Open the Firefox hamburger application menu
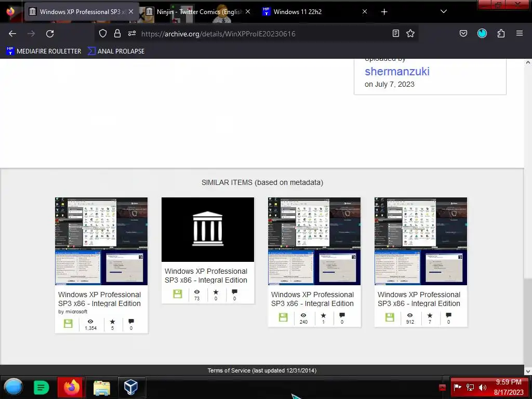The image size is (532, 399). 520,33
